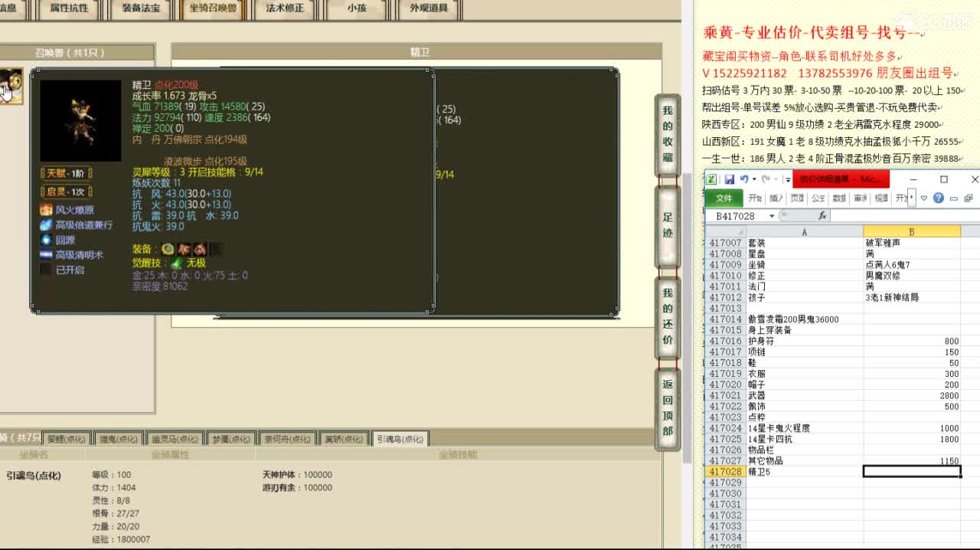
Task: Click the 风火燎原 skill icon
Action: tap(46, 210)
